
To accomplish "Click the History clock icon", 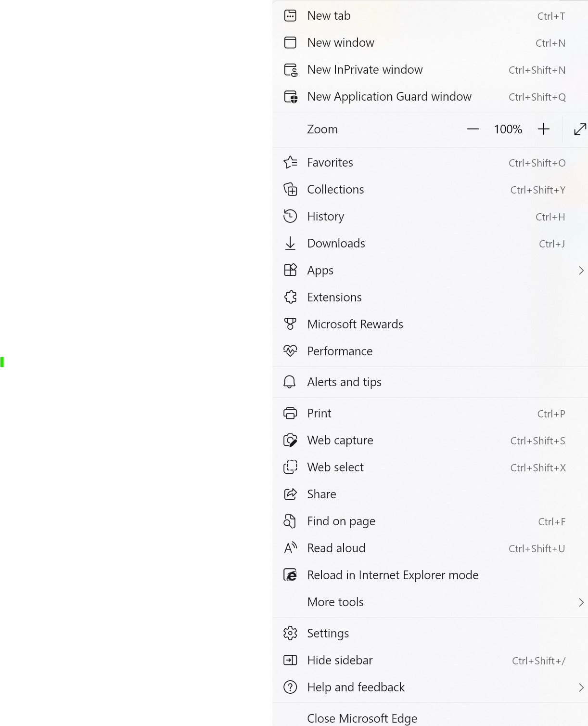I will (290, 217).
